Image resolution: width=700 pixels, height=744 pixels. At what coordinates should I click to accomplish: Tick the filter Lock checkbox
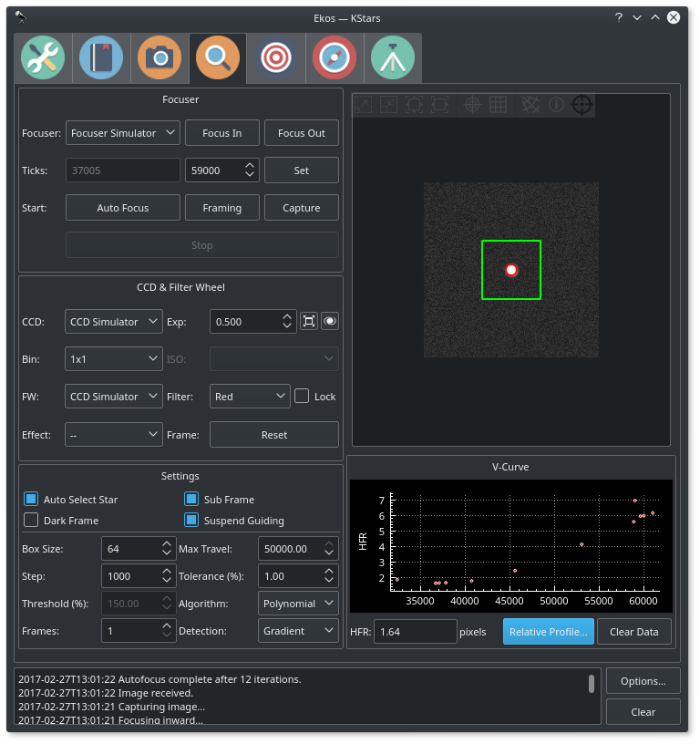pos(303,397)
